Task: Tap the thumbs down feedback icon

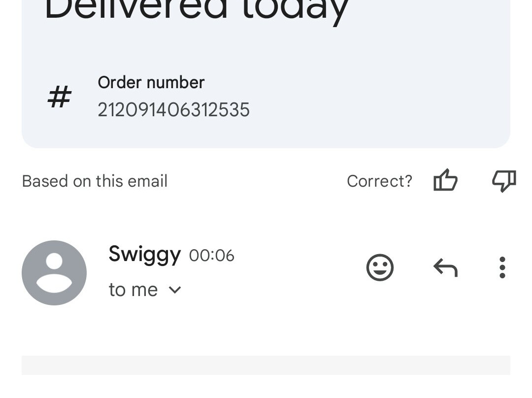Action: click(x=504, y=180)
